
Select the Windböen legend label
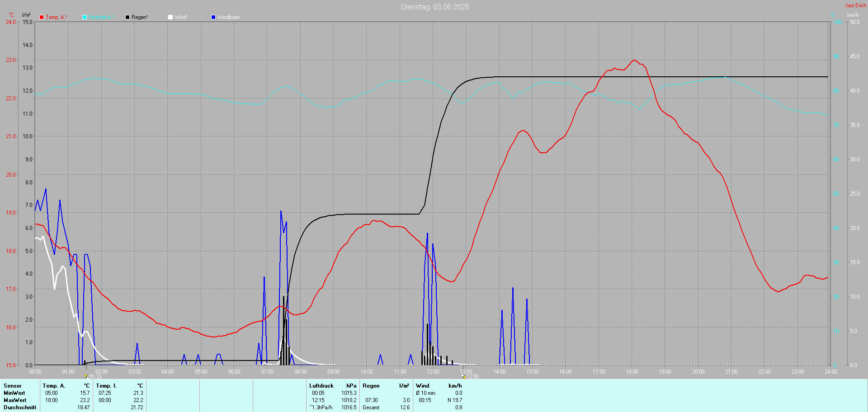228,17
